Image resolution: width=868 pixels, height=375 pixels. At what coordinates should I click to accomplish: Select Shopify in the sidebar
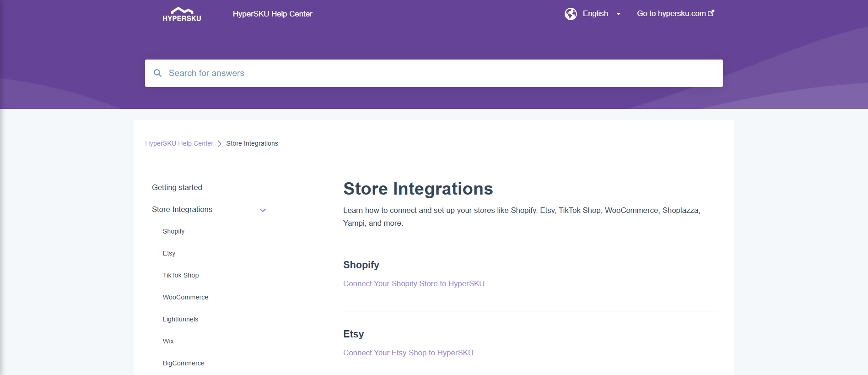coord(173,231)
